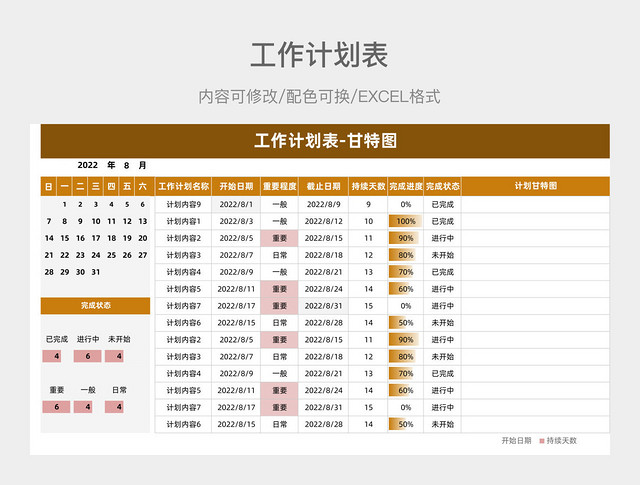This screenshot has height=485, width=640.
Task: Select duration cell 10 in 计划内容1 row
Action: click(x=368, y=221)
